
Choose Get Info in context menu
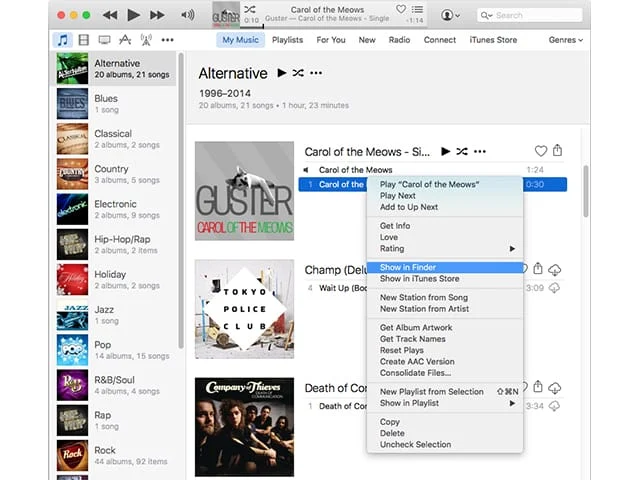pos(445,226)
